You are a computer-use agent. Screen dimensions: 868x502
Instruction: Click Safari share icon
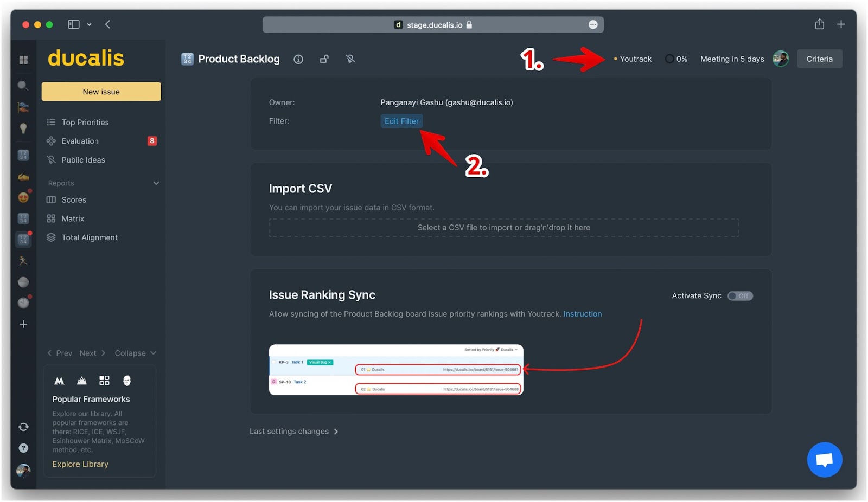tap(820, 24)
